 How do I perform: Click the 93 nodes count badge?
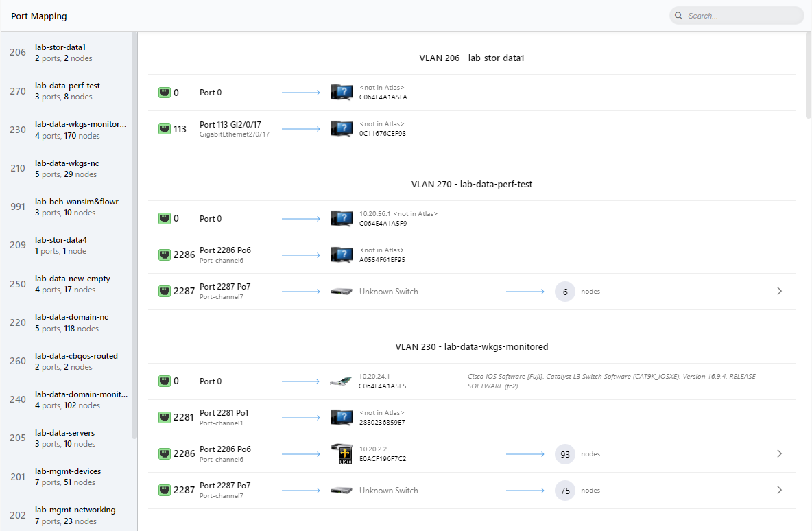tap(565, 454)
